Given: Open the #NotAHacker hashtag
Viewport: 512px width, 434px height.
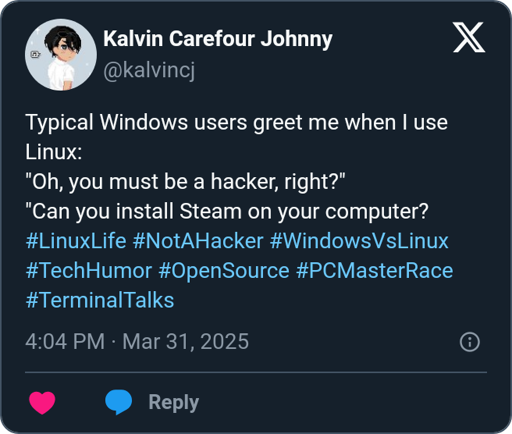Looking at the screenshot, I should click(198, 241).
